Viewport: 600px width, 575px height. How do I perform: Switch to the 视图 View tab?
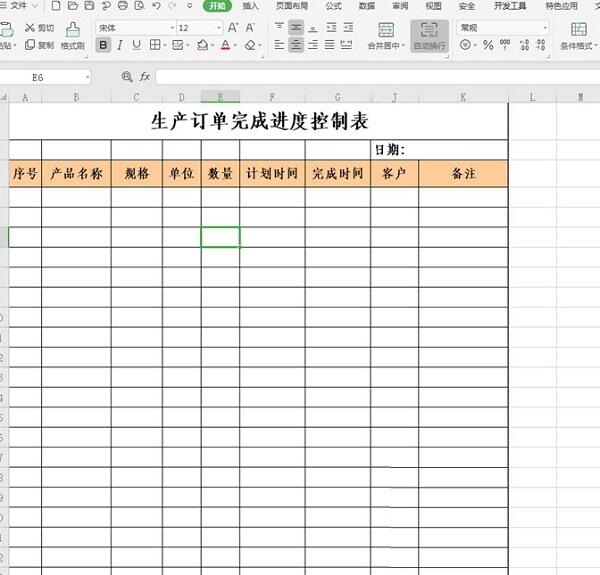pos(434,6)
